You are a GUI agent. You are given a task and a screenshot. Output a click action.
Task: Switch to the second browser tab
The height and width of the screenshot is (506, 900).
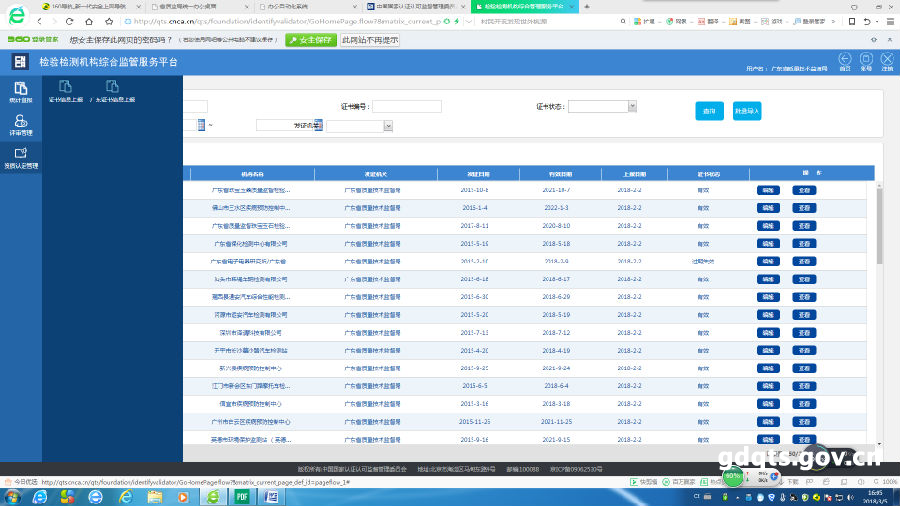(198, 6)
